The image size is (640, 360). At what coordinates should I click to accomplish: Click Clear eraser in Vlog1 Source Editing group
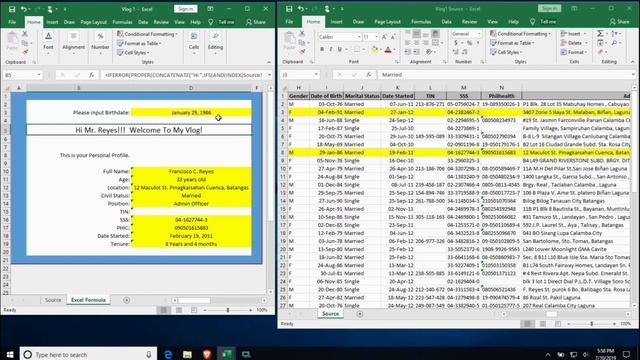[x=600, y=52]
